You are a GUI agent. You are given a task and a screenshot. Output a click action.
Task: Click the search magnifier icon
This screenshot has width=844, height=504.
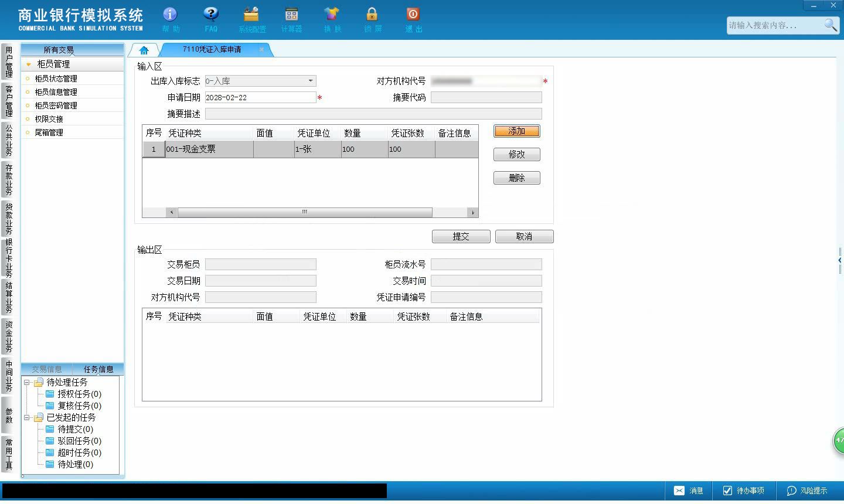point(831,25)
